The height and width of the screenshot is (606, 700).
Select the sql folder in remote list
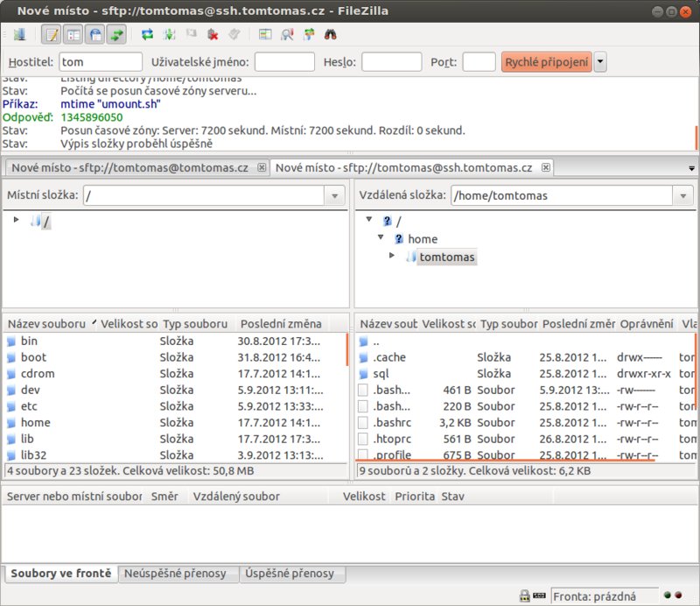(x=381, y=374)
